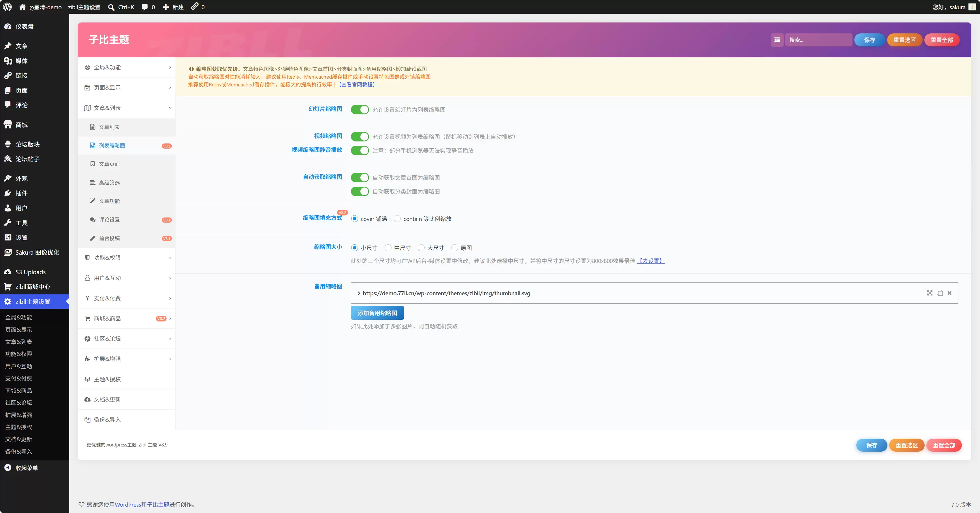Image resolution: width=980 pixels, height=513 pixels.
Task: Select 原图 thumbnail size radio
Action: click(x=455, y=248)
